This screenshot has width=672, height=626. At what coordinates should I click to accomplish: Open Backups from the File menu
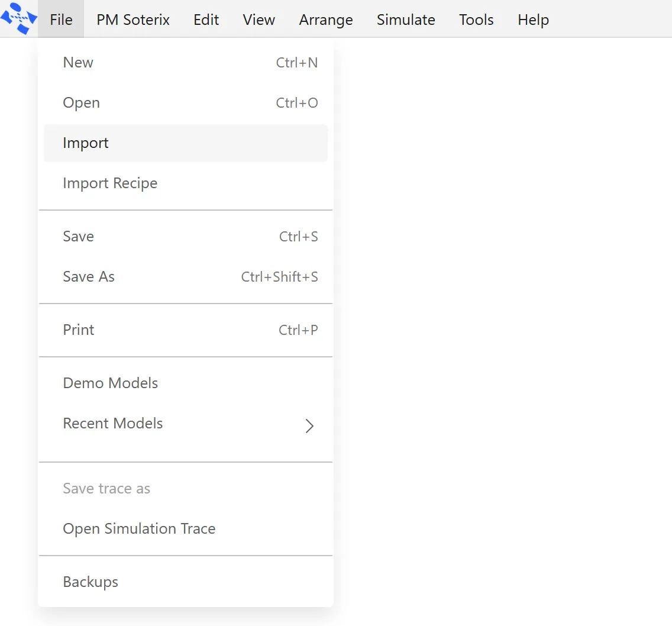[x=186, y=582]
